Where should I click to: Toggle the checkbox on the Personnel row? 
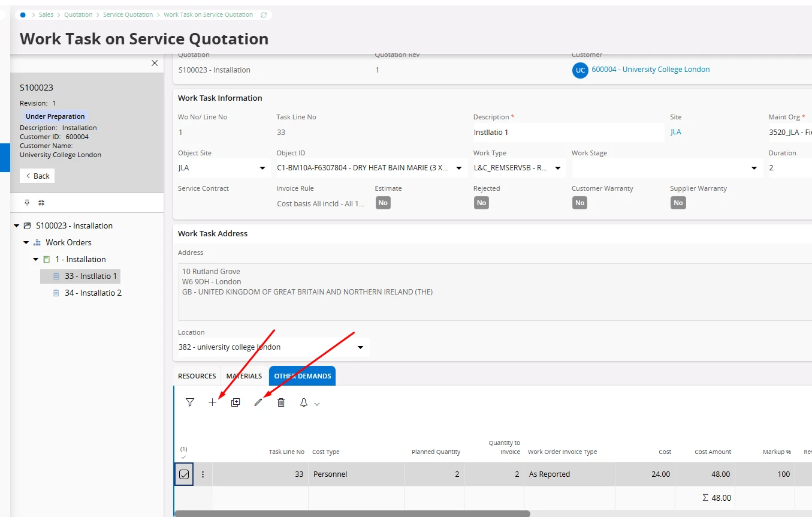point(184,474)
